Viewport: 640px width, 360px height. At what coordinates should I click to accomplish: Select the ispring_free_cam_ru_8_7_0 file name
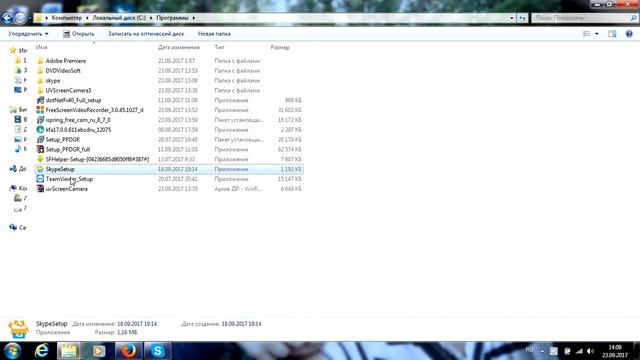tap(78, 120)
